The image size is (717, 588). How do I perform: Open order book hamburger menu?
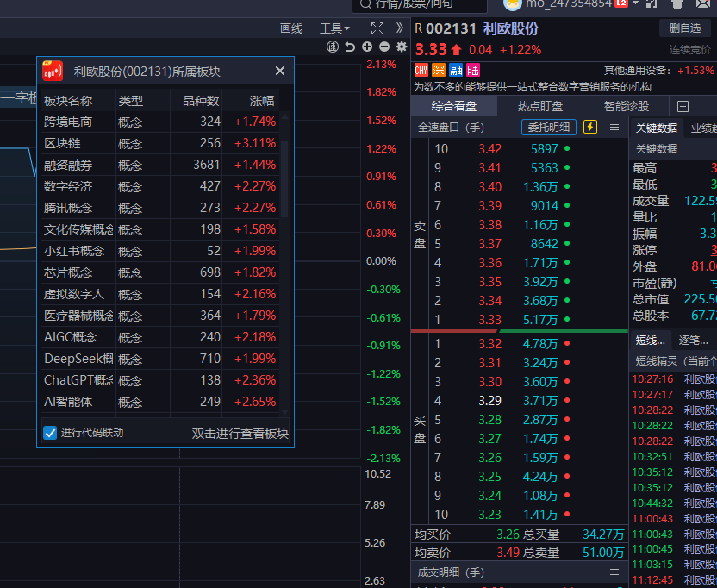pyautogui.click(x=614, y=128)
